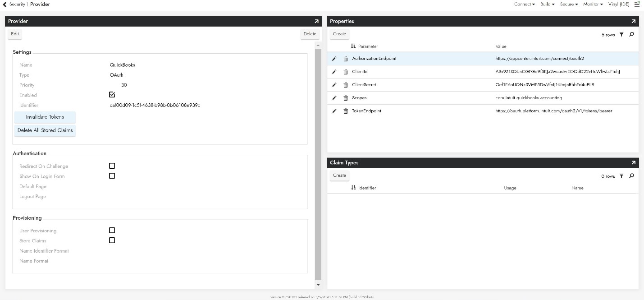Click the Invalidate Tokens button
This screenshot has height=300, width=644.
[45, 117]
